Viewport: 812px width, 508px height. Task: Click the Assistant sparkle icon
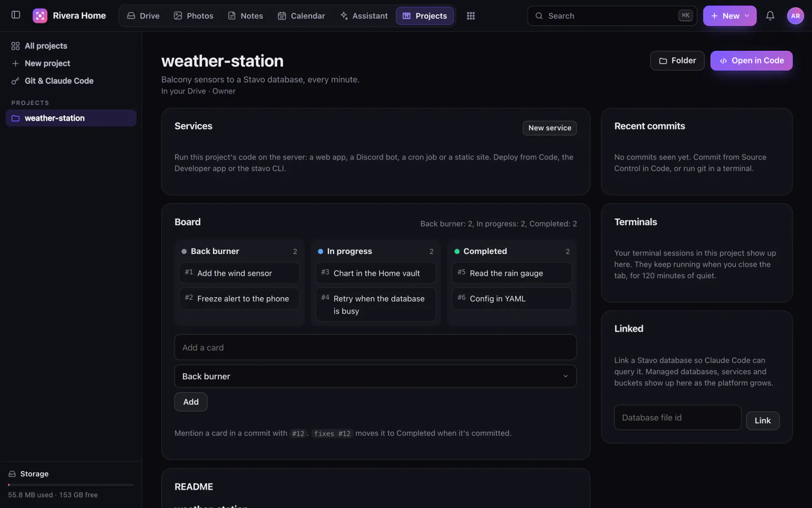coord(344,16)
